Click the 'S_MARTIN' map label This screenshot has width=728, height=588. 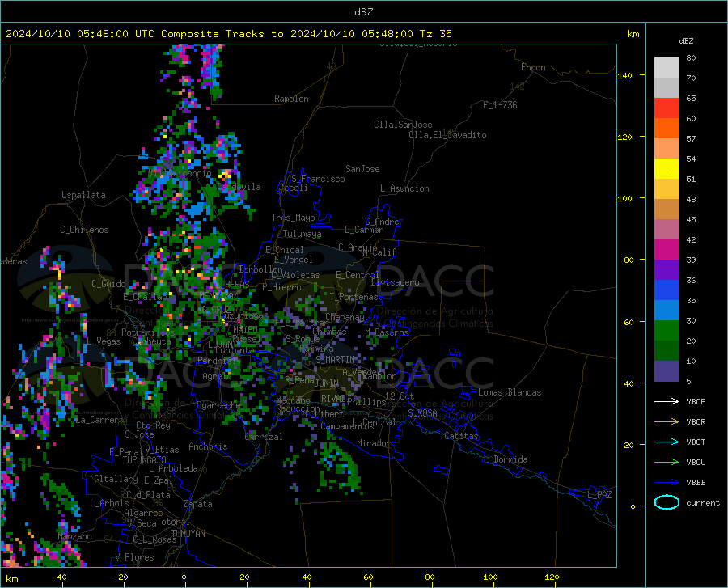tap(335, 360)
